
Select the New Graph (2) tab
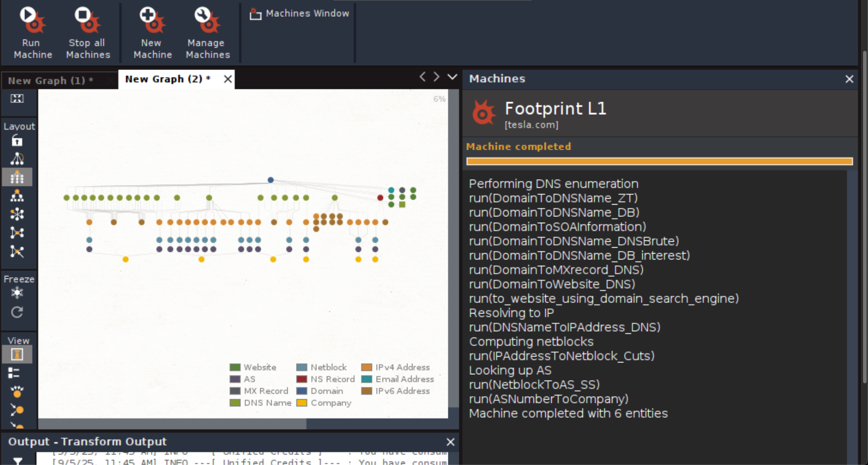167,79
